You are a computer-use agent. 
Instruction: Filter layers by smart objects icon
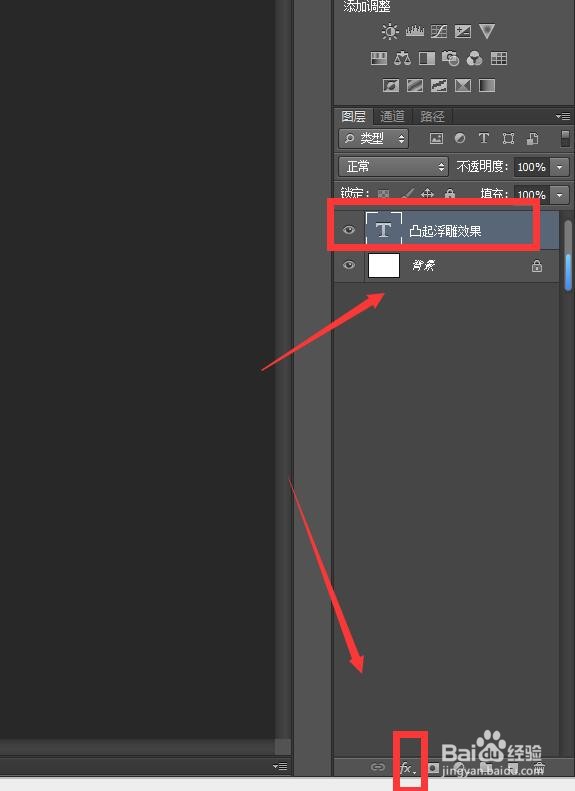(x=533, y=138)
